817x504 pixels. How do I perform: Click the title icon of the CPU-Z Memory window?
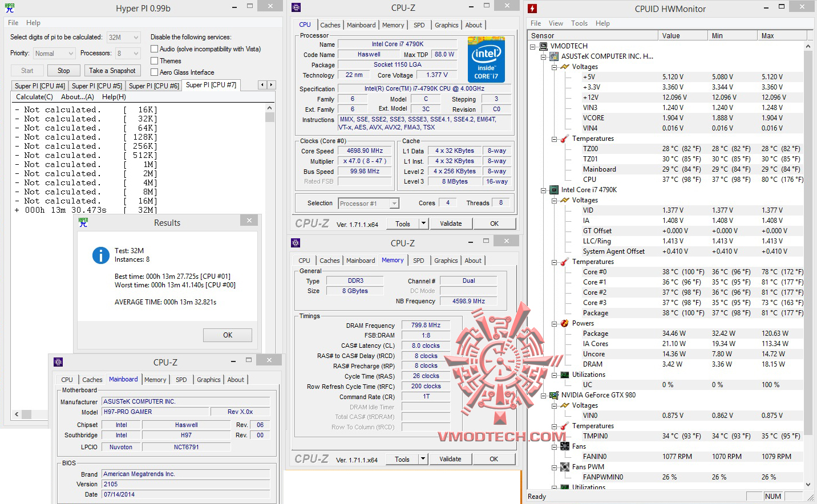[296, 243]
